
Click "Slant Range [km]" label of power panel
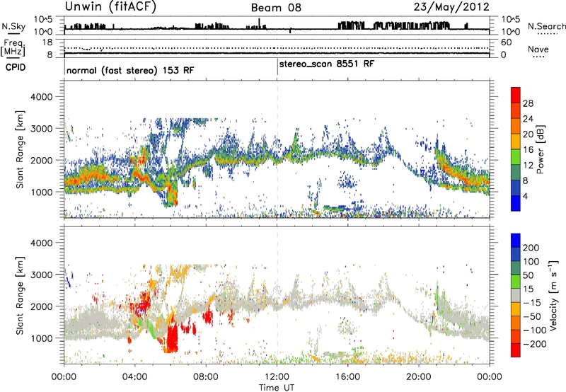click(20, 149)
